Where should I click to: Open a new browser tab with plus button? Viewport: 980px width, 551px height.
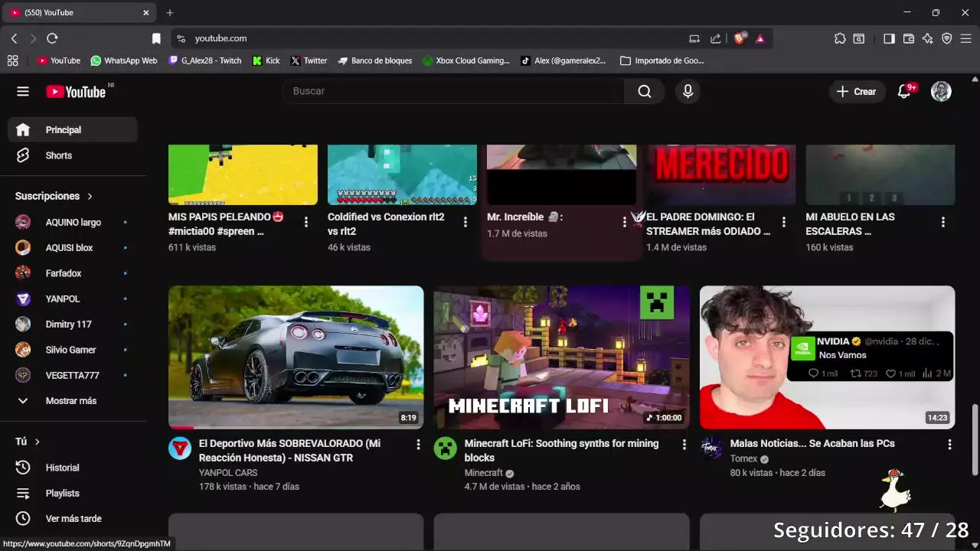(x=170, y=12)
